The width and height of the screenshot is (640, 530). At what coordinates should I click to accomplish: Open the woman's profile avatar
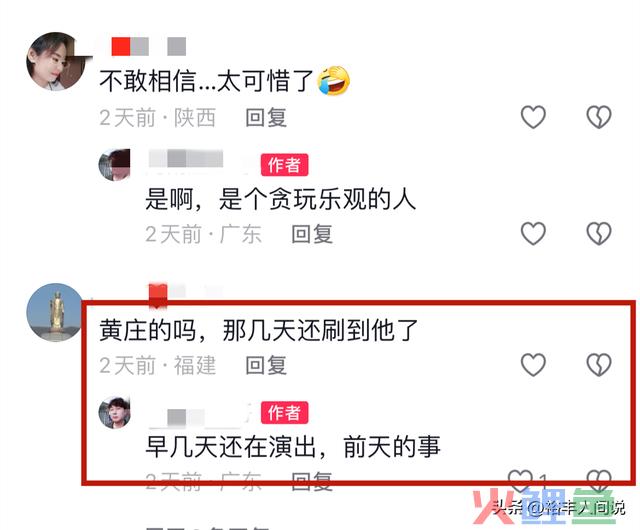(56, 61)
